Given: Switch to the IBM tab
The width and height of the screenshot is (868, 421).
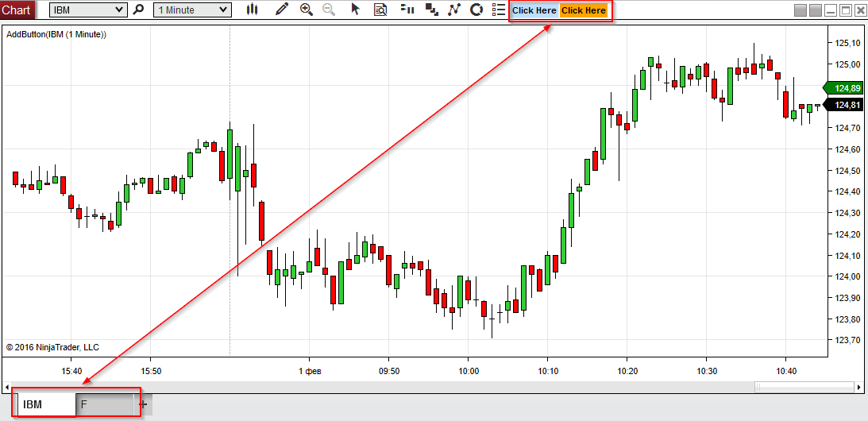Looking at the screenshot, I should tap(47, 404).
